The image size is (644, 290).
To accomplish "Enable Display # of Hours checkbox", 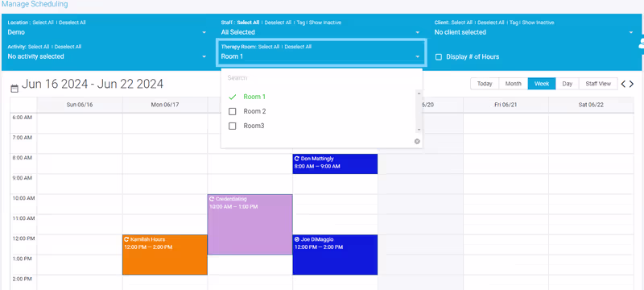I will pyautogui.click(x=439, y=57).
